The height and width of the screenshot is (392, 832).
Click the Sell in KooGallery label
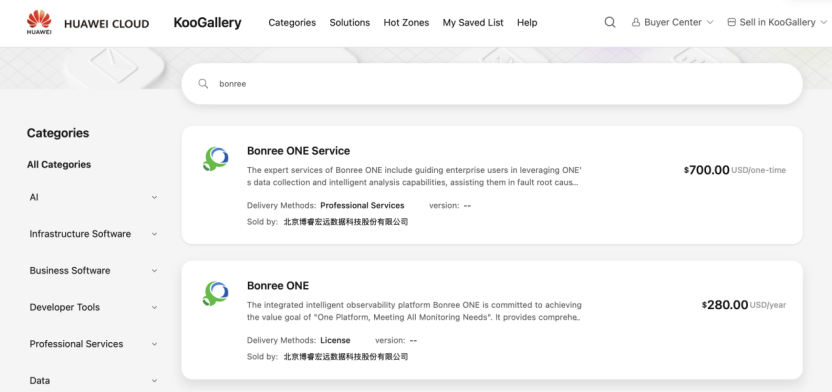pyautogui.click(x=777, y=23)
